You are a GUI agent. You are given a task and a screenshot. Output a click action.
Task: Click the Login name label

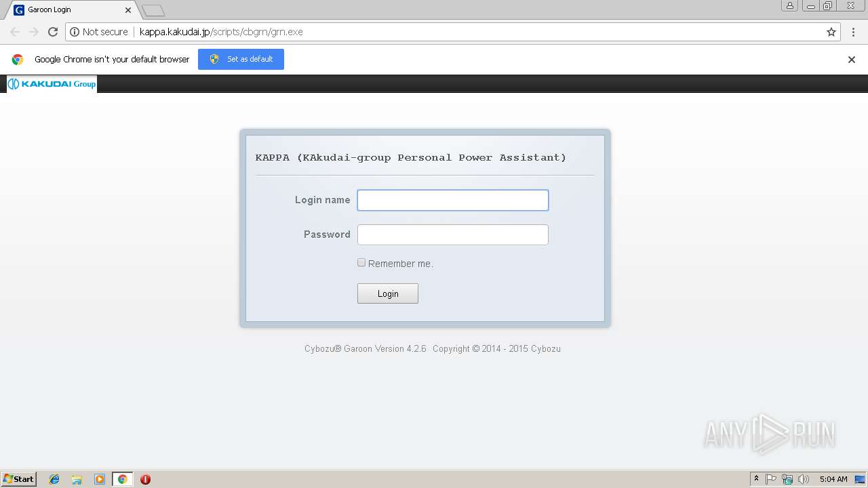(323, 200)
